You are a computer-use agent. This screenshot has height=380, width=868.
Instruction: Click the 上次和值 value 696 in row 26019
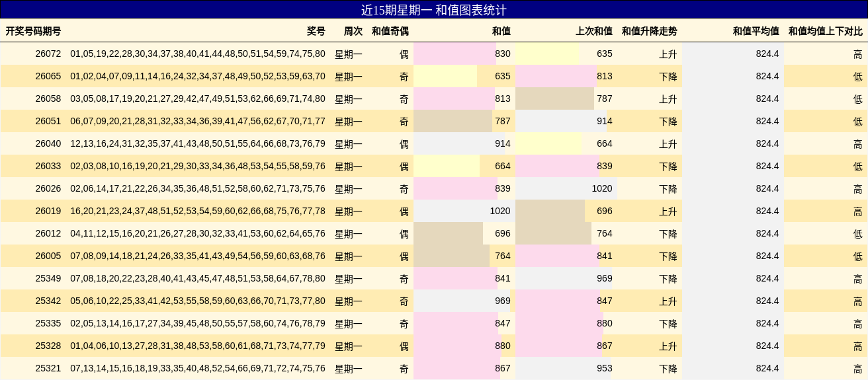point(605,211)
